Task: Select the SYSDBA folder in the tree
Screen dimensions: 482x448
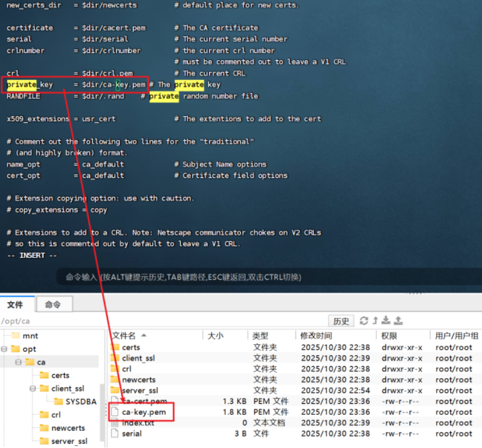Action: tap(75, 402)
